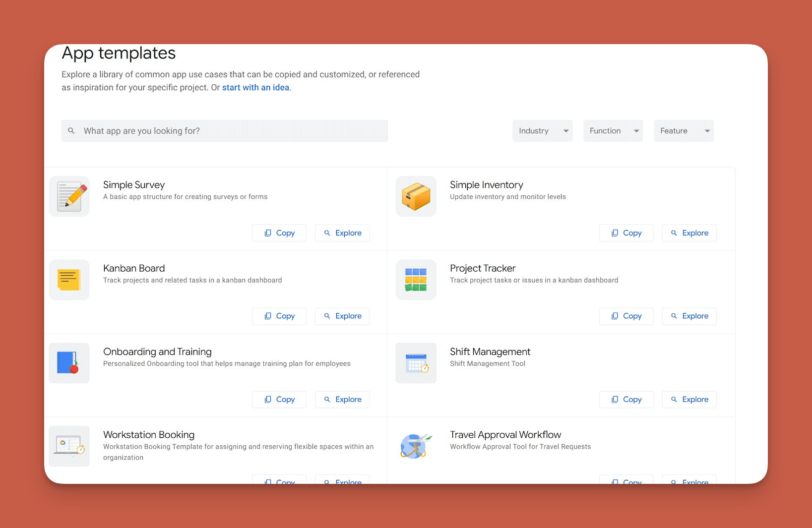Click the Simple Survey pencil icon
This screenshot has height=528, width=812.
pos(69,196)
